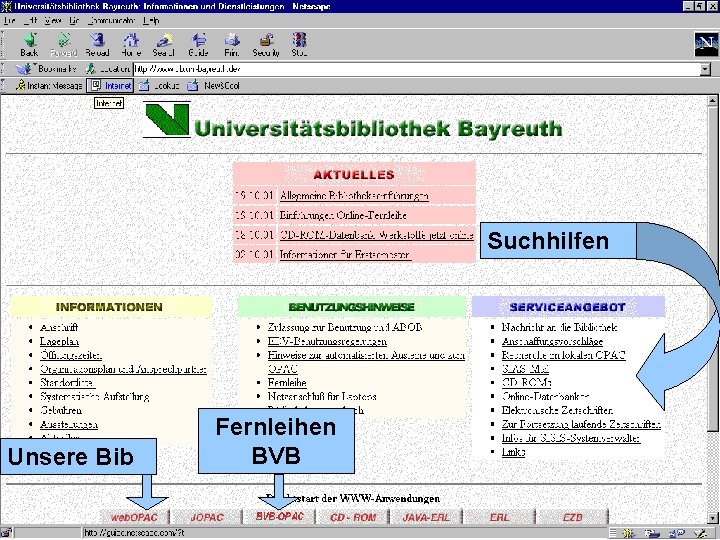Open the Help menu
This screenshot has height=540, width=720.
pos(151,21)
